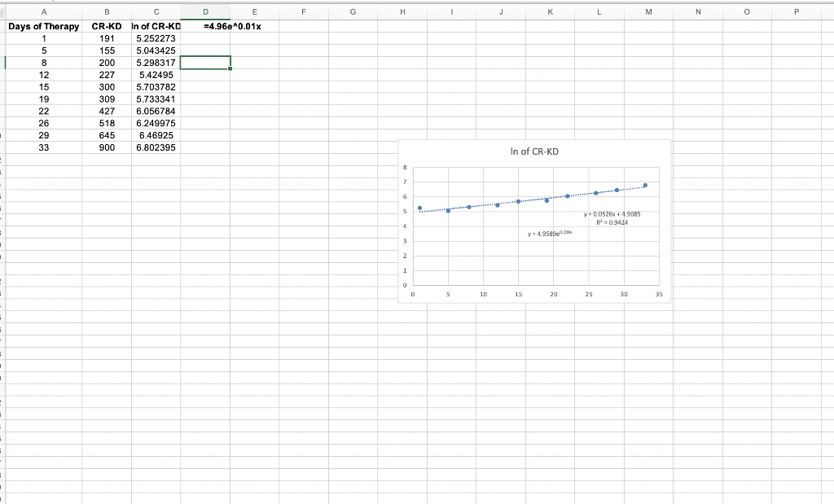Select column K header
Screen dimensions: 834x504
[550, 11]
